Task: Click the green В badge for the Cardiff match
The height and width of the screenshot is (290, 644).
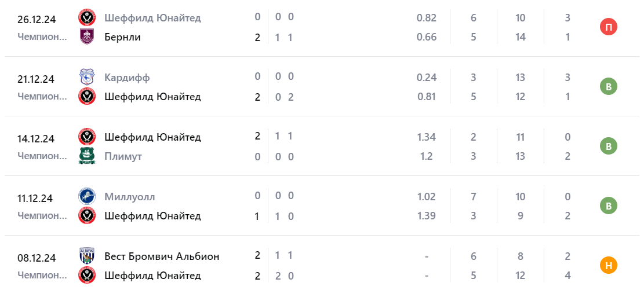Action: click(x=609, y=87)
